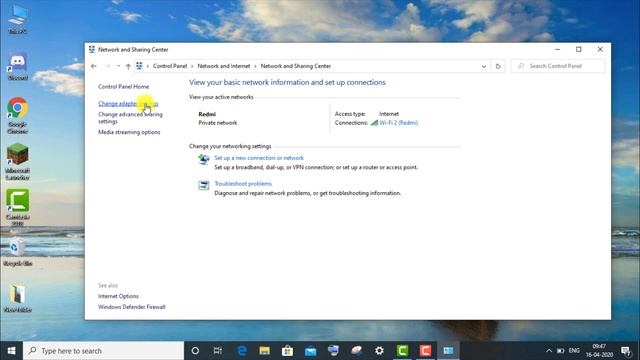The height and width of the screenshot is (360, 640).
Task: Click the Search Control Panel field
Action: coord(558,66)
